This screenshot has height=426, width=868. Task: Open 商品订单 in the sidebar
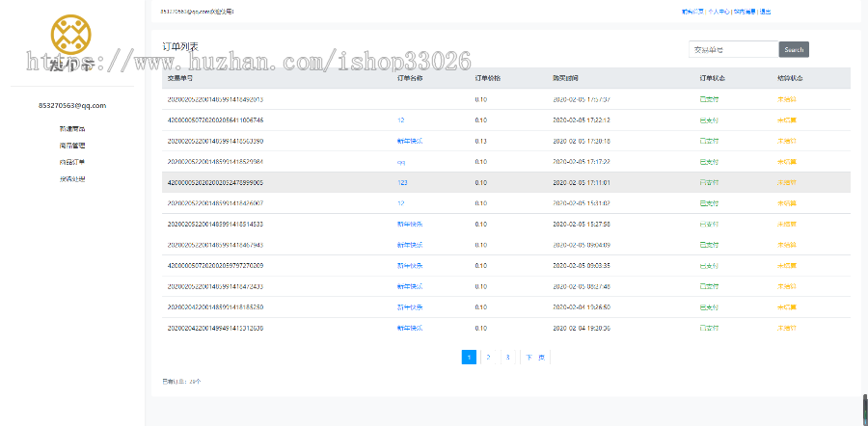[72, 162]
